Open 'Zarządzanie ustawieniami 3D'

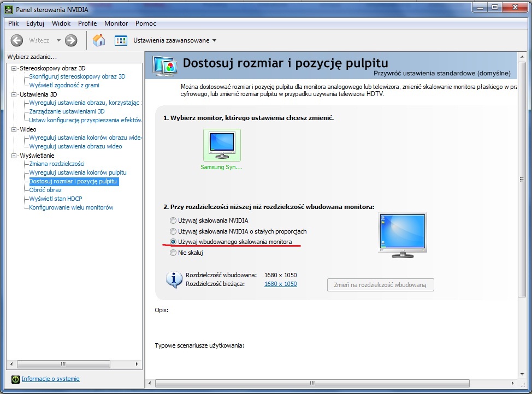(x=67, y=111)
